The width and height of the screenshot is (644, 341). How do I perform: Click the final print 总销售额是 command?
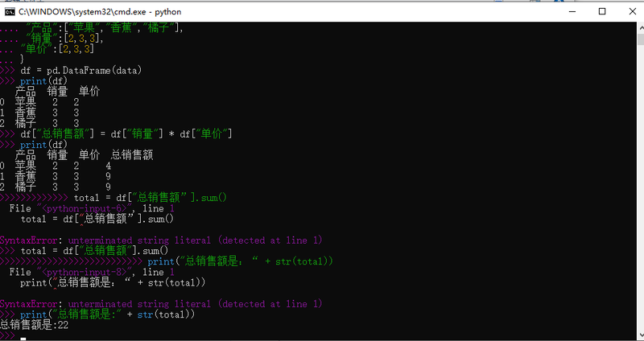(x=107, y=314)
